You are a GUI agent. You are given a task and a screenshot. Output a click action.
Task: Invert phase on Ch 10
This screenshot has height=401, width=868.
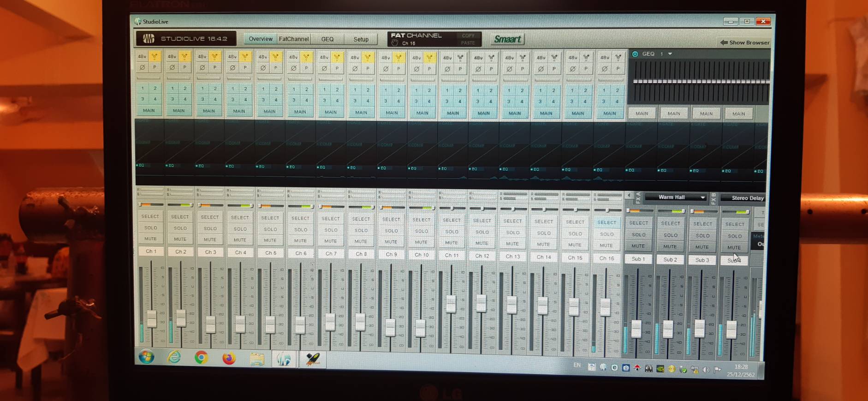[416, 69]
